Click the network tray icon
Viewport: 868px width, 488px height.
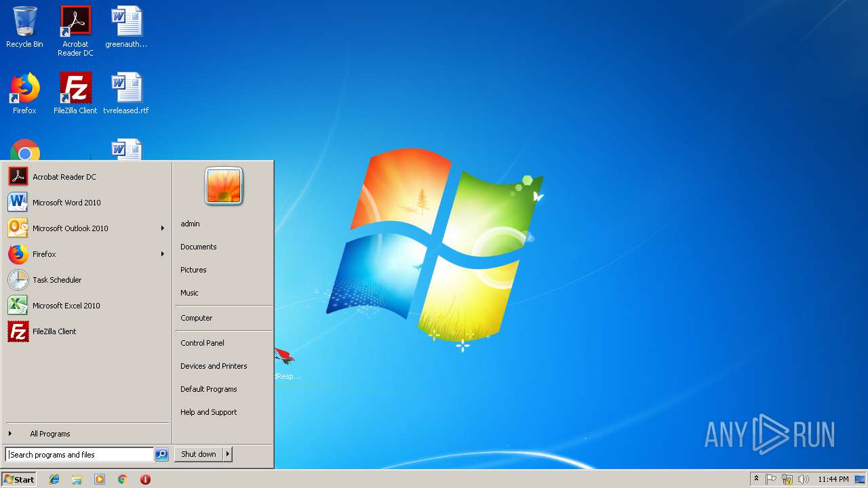pos(787,479)
